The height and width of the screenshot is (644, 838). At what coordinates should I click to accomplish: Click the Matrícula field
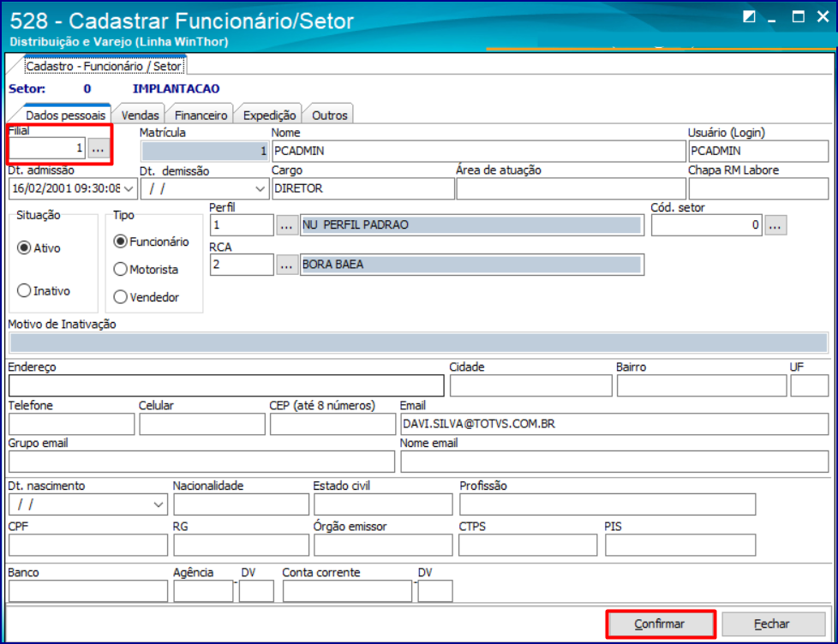(x=205, y=151)
